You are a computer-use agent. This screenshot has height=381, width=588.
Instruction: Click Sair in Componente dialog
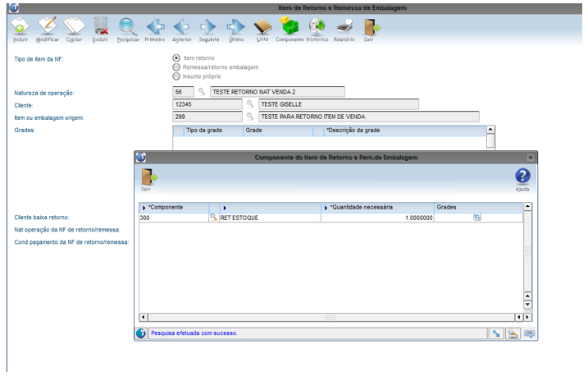click(149, 177)
